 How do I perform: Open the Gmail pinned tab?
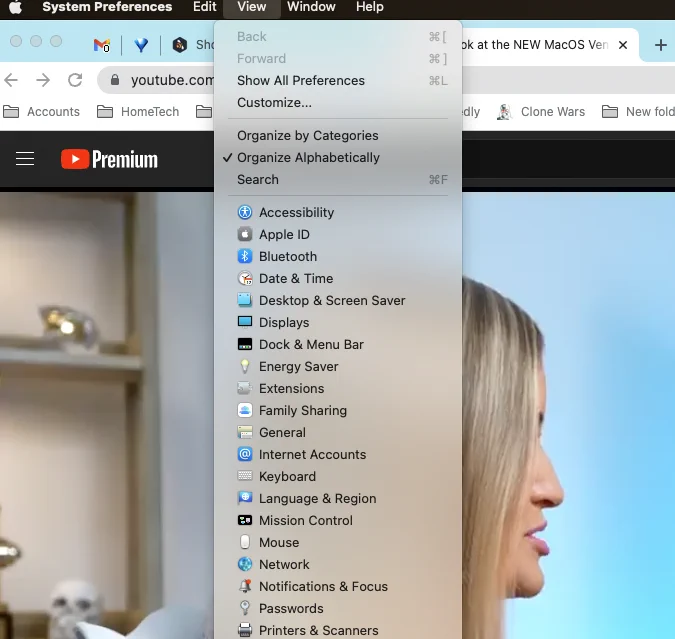point(102,45)
